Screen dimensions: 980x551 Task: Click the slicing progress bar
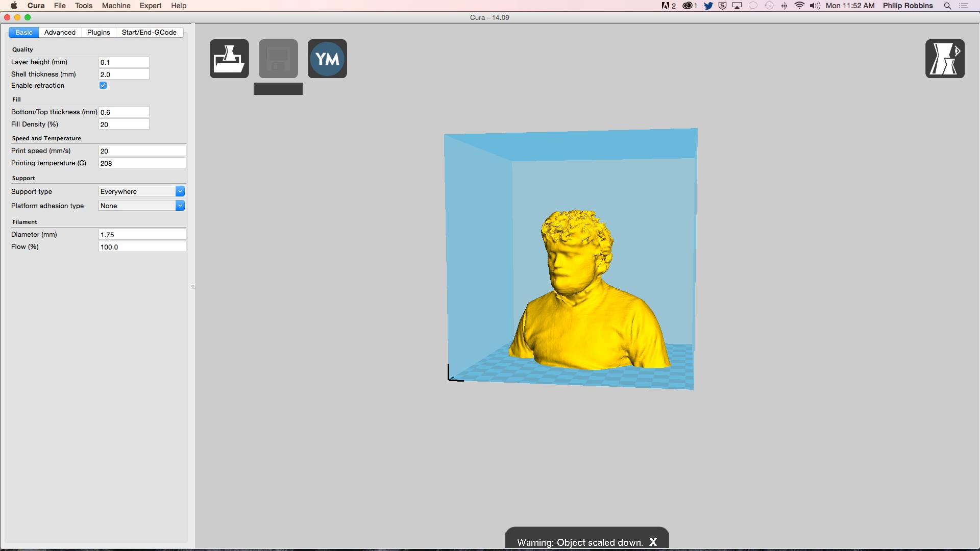(x=278, y=89)
